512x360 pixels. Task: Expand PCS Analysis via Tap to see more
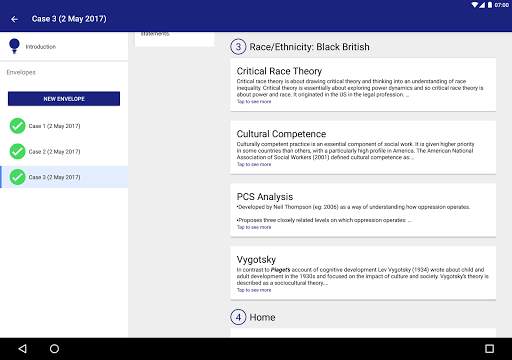(254, 227)
